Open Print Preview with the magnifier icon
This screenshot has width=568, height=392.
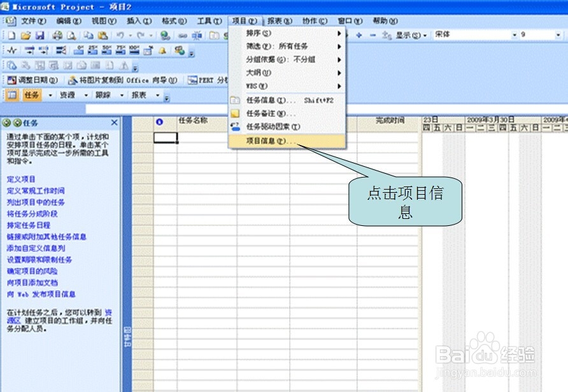click(x=71, y=36)
